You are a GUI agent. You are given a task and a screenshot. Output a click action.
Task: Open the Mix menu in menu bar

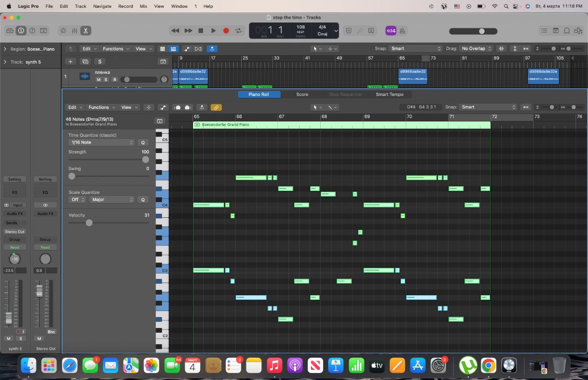click(x=143, y=6)
